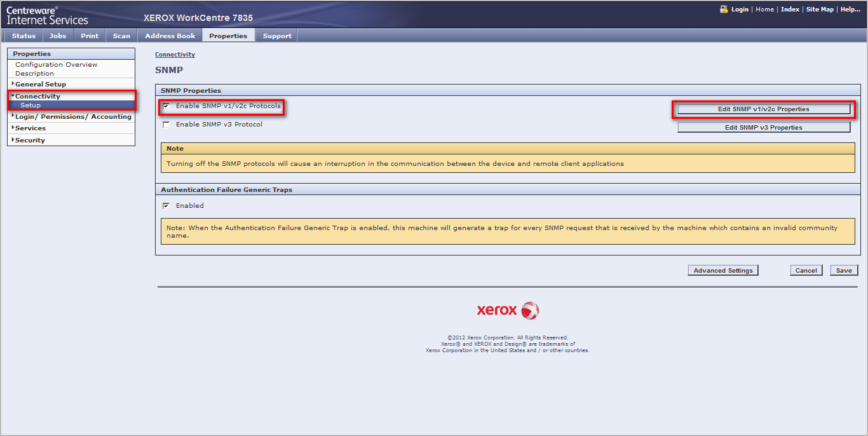This screenshot has width=868, height=436.
Task: Collapse the Connectivity tree section
Action: coord(37,96)
